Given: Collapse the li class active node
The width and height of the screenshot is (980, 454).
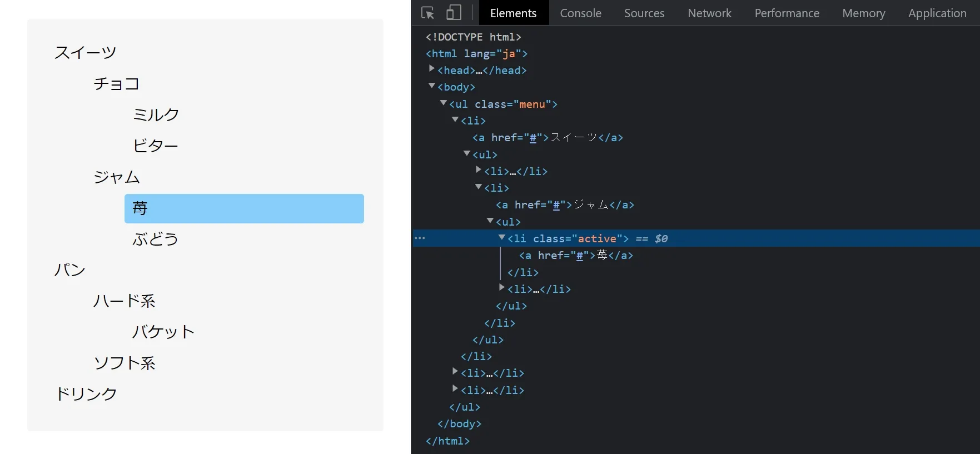Looking at the screenshot, I should [501, 237].
